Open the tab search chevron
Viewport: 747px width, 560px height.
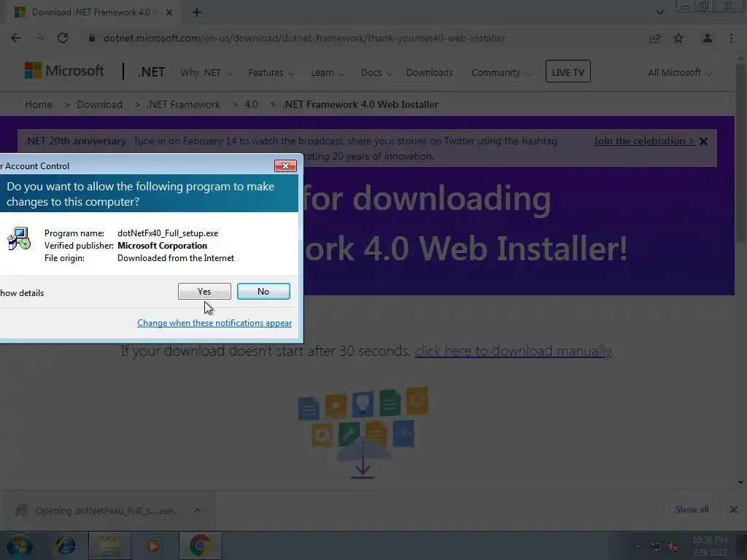coord(659,12)
